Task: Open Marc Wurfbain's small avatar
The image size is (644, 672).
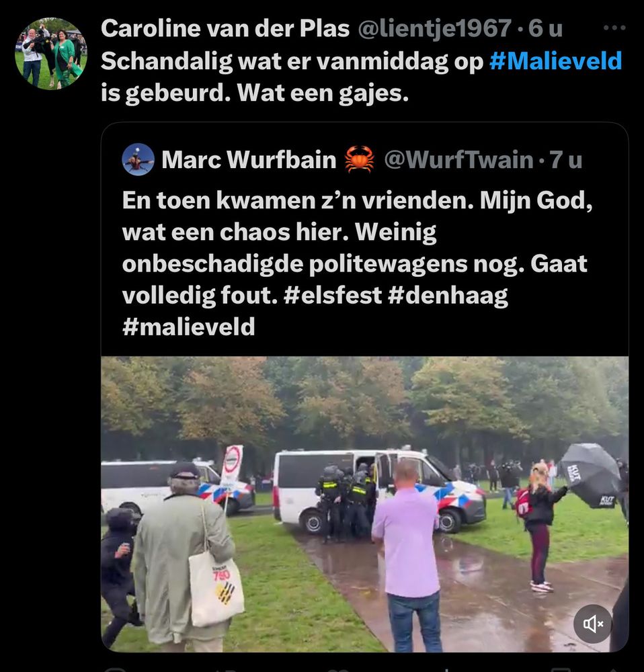Action: tap(138, 159)
